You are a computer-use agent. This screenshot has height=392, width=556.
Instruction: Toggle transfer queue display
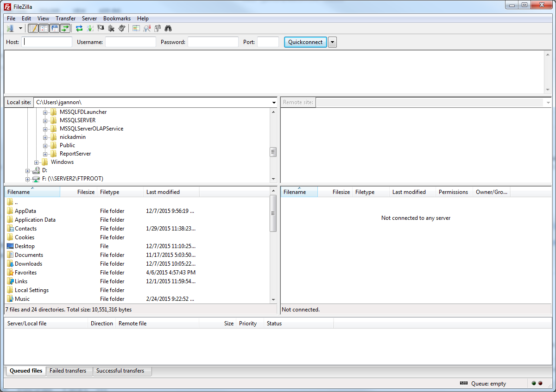coord(65,28)
